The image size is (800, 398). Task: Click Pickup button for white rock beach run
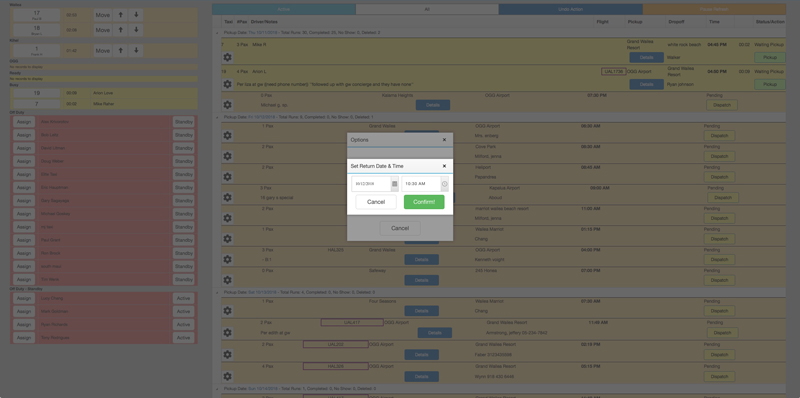(x=770, y=57)
